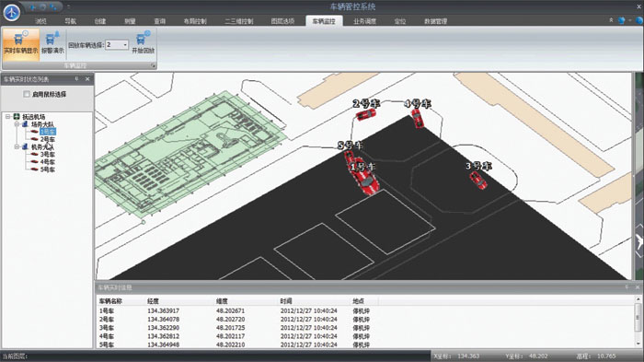Collapse the 抚远机场 root tree node
Viewport: 644px width, 362px height.
(7, 117)
